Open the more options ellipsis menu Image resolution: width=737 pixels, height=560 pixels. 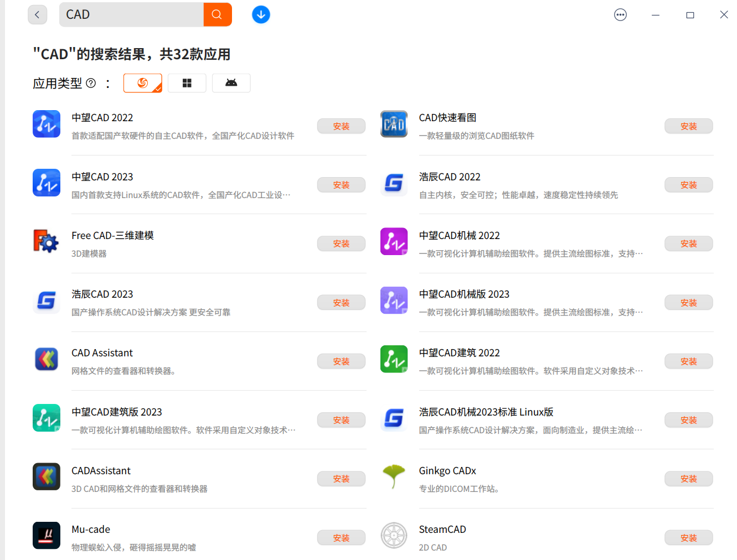620,14
